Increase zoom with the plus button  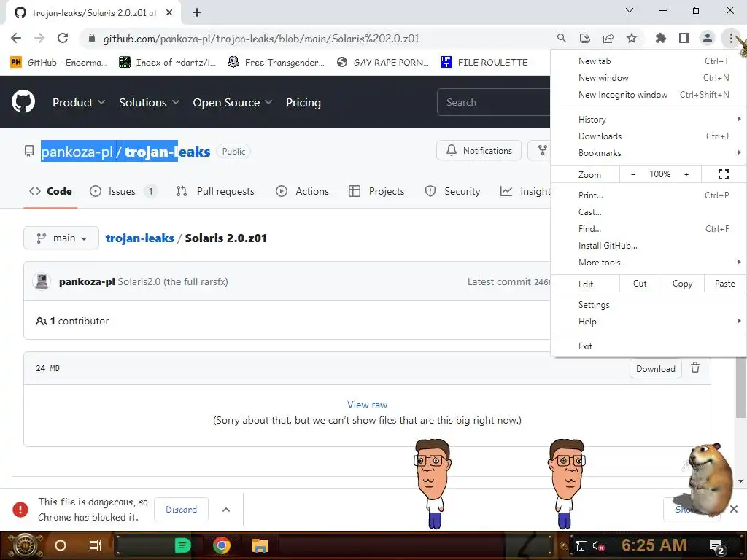[x=686, y=174]
